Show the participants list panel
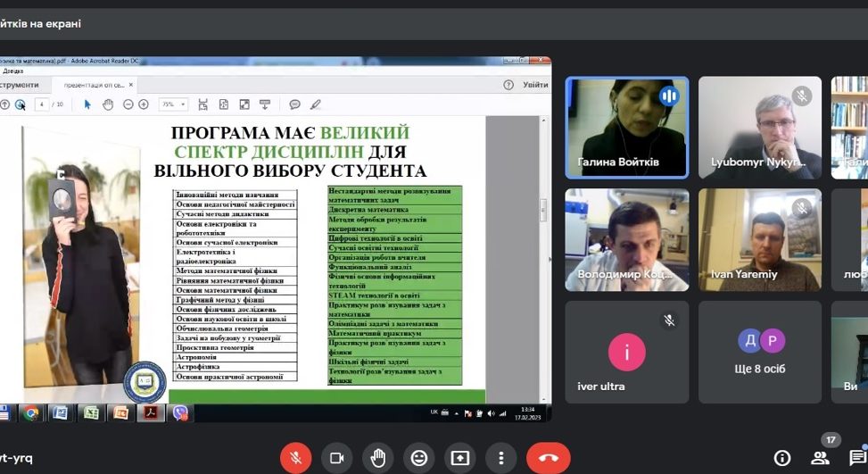This screenshot has width=868, height=474. tap(820, 458)
